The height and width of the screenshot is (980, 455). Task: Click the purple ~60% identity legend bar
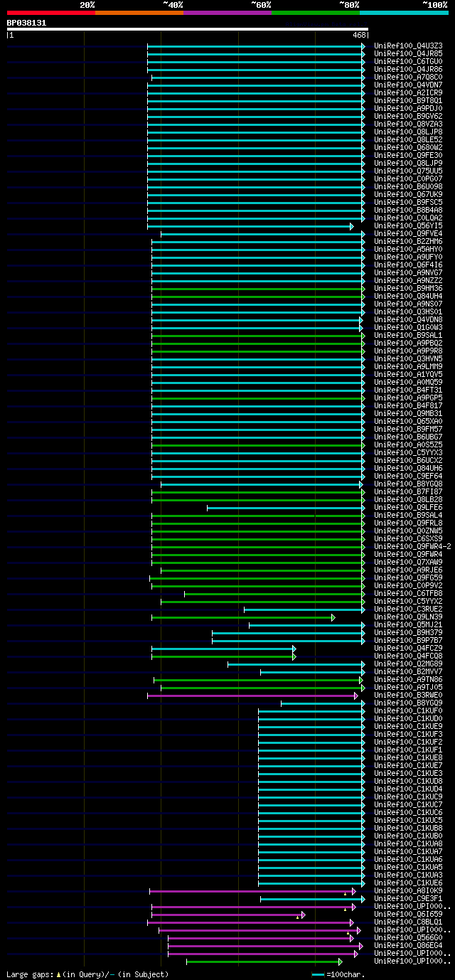[x=227, y=13]
